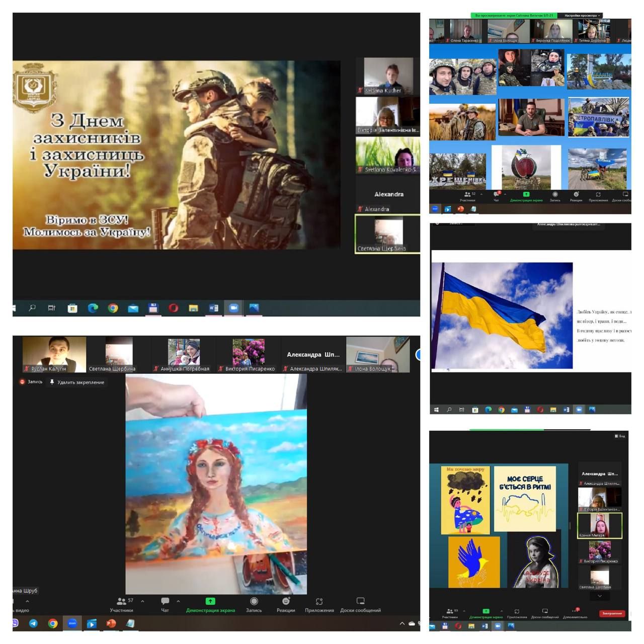Open Приложения in the painting window toolbar
This screenshot has width=644, height=644.
[319, 604]
